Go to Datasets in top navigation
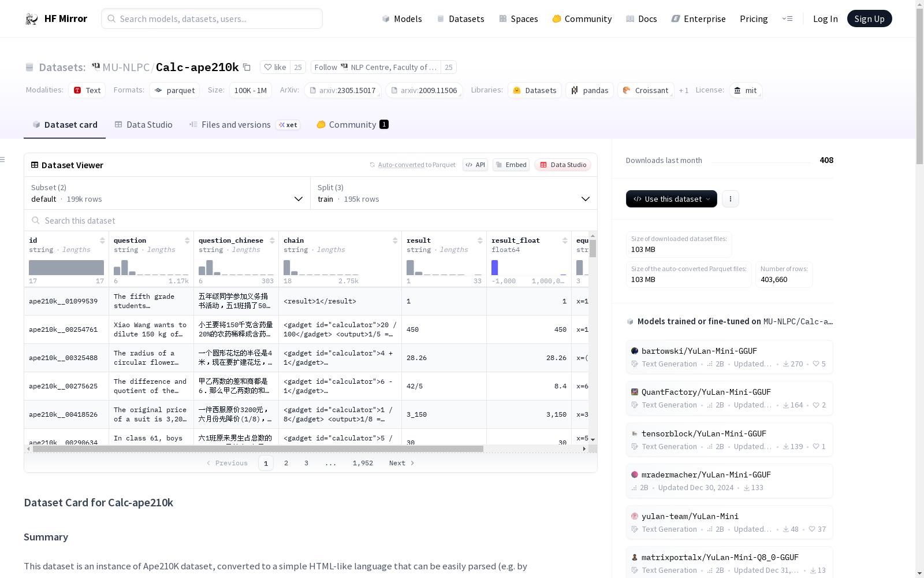This screenshot has width=924, height=578. [x=460, y=19]
